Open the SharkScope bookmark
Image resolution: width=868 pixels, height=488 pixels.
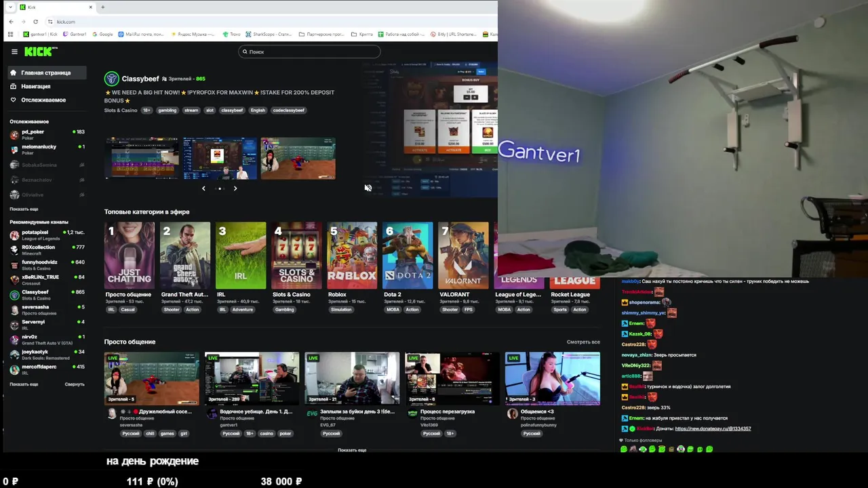(x=269, y=34)
